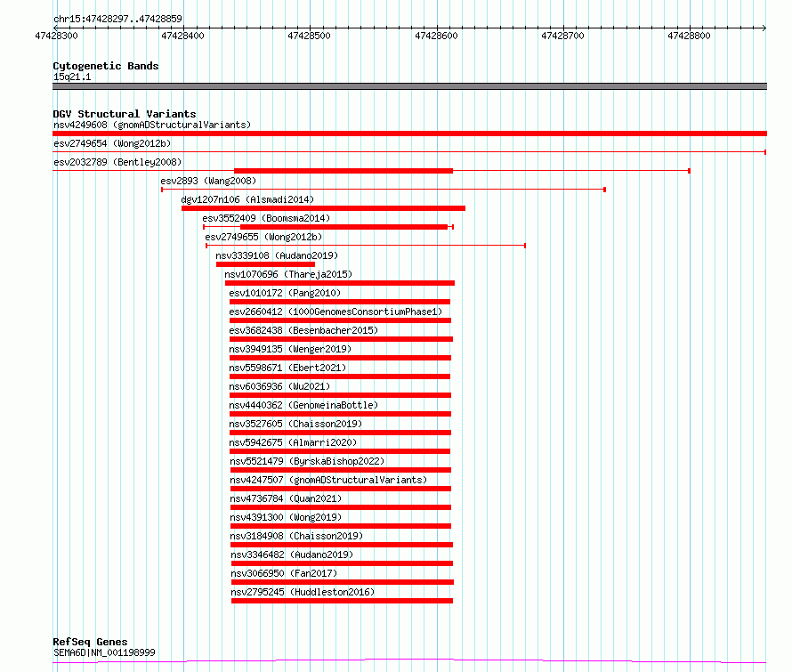Click the red bar under nsv2795245 (Huddleston2016)

click(342, 601)
